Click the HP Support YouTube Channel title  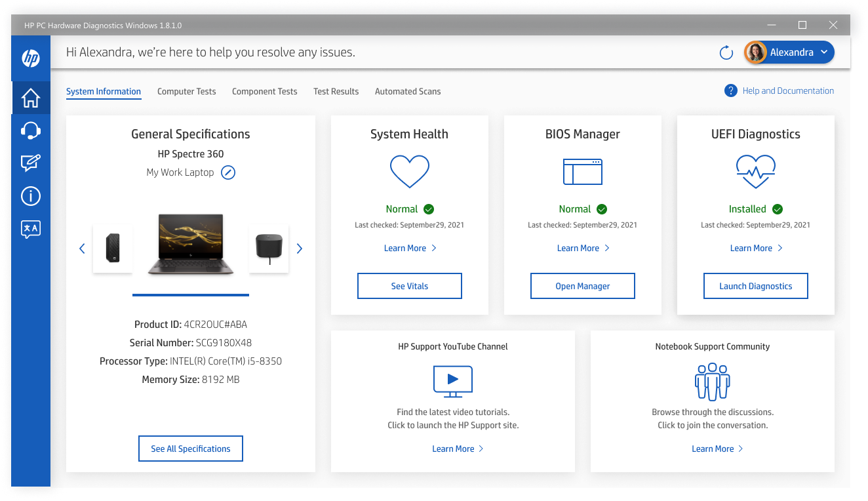(x=453, y=347)
